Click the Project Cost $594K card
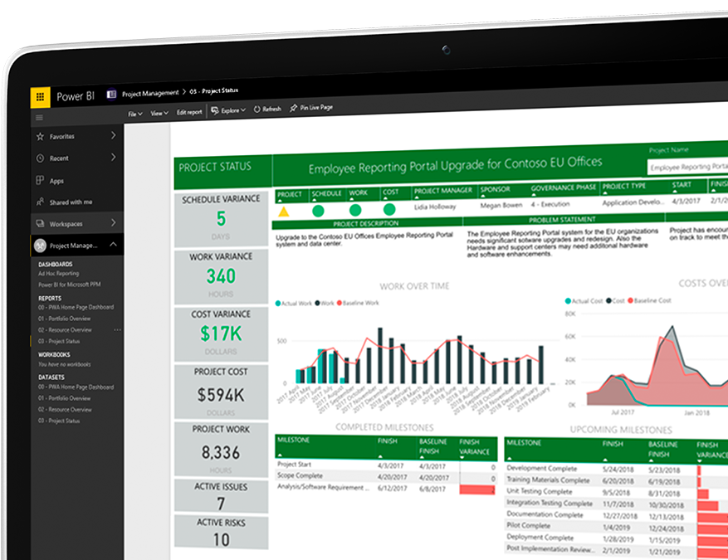The image size is (728, 560). click(221, 392)
